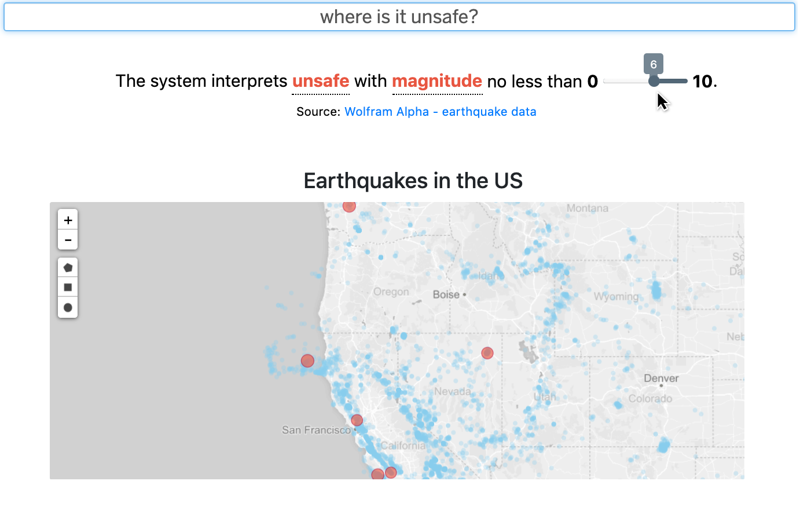
Task: Click the map zoom out minus button
Action: (68, 240)
